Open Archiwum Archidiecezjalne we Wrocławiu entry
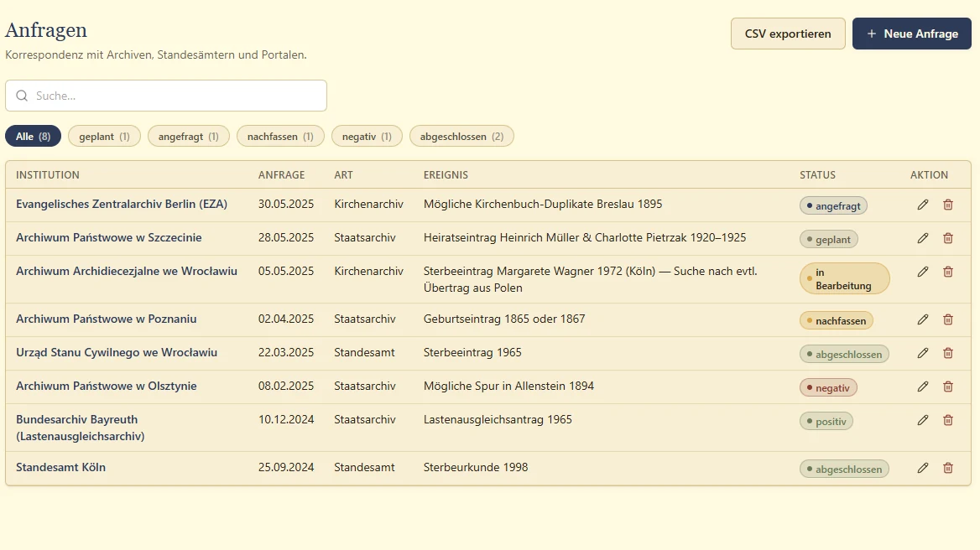Viewport: 980px width, 550px height. (126, 271)
